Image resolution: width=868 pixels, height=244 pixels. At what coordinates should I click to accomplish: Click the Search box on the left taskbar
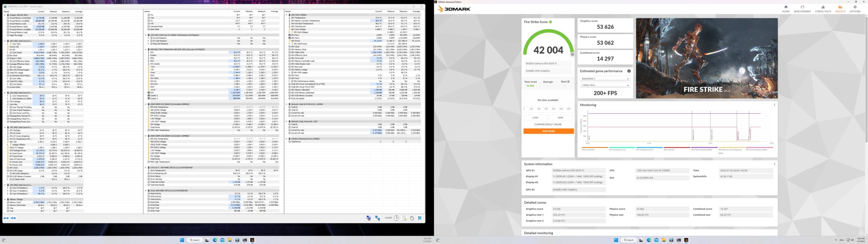tap(195, 240)
